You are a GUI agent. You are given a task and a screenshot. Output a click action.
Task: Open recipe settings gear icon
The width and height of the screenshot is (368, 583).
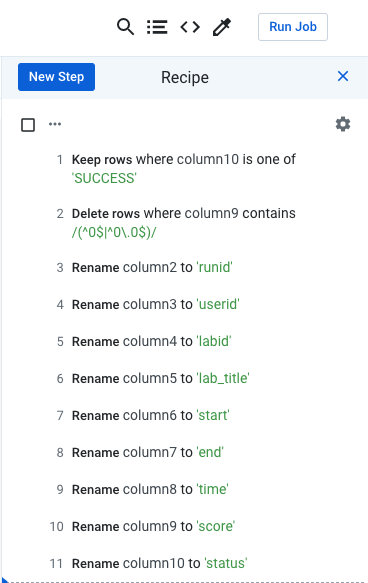(x=343, y=124)
